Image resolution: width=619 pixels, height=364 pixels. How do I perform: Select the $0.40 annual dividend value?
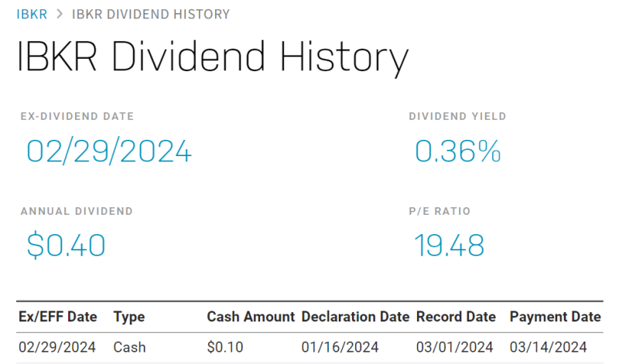click(x=67, y=245)
